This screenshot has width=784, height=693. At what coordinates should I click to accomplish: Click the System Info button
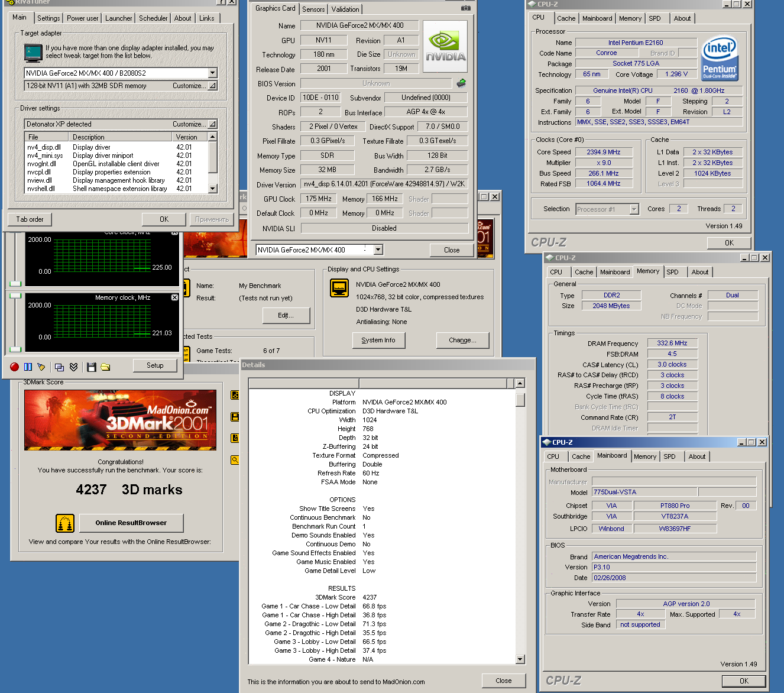pyautogui.click(x=378, y=340)
